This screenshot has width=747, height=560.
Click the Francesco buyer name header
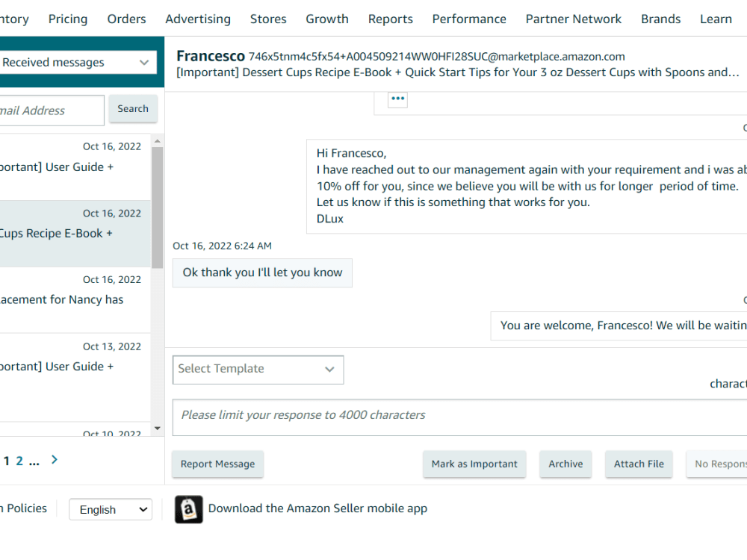(x=211, y=56)
